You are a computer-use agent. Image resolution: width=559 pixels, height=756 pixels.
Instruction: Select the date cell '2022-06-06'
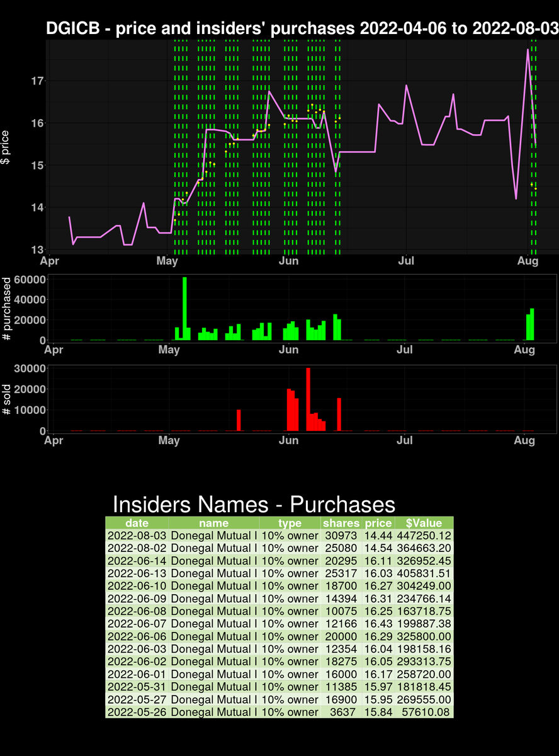pyautogui.click(x=137, y=636)
